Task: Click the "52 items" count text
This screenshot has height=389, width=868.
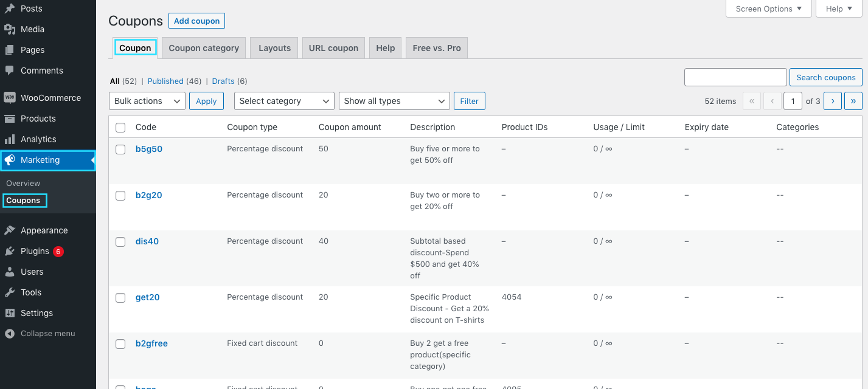Action: coord(720,102)
